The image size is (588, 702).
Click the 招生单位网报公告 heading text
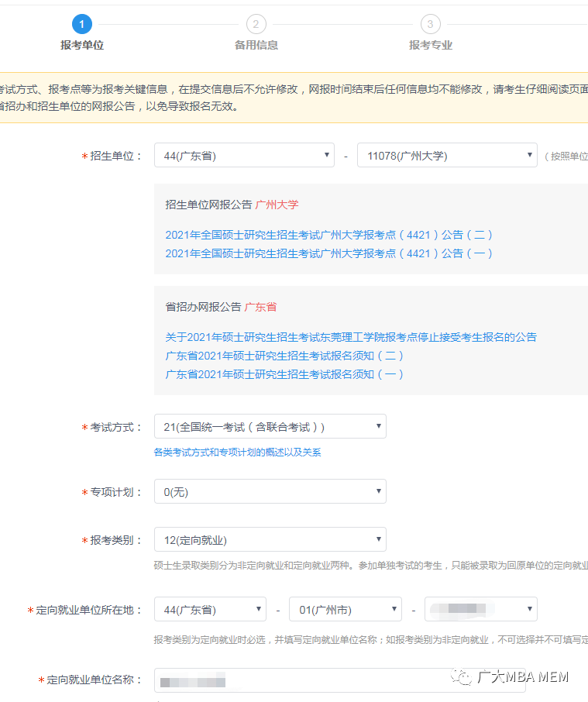(x=208, y=205)
